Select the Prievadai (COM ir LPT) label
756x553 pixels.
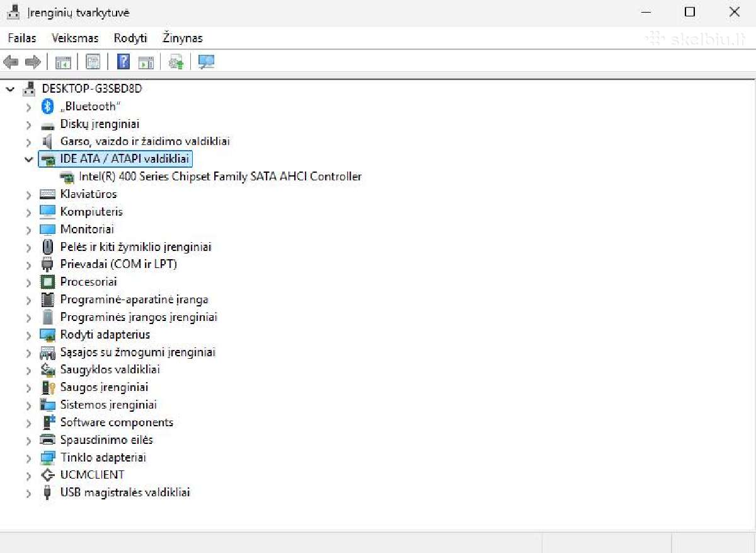click(118, 264)
